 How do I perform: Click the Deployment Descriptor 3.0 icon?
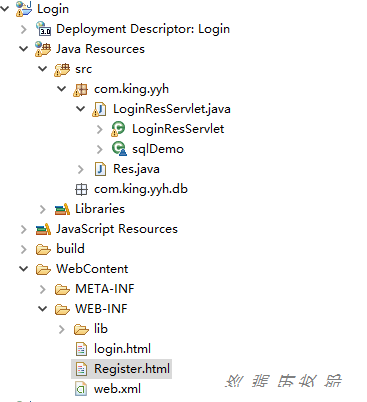(x=43, y=29)
